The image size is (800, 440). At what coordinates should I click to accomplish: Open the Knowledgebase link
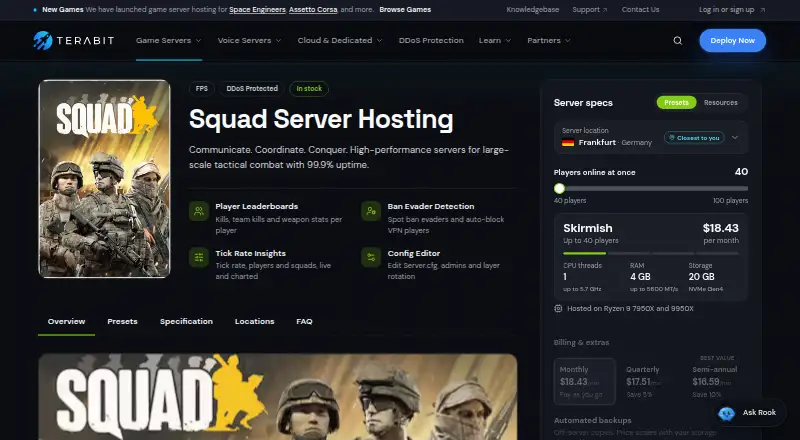(x=533, y=10)
